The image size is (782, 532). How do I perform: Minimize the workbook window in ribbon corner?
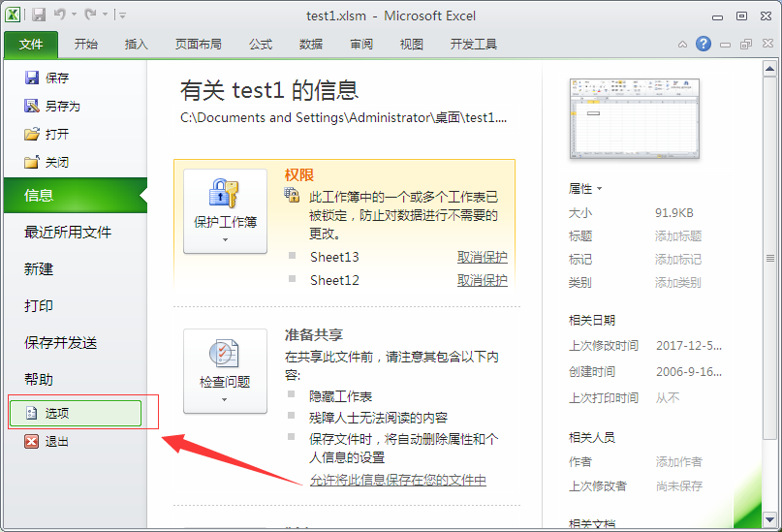(725, 45)
